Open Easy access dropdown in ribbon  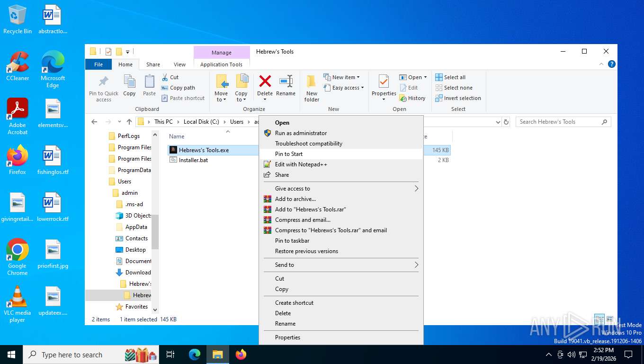[x=344, y=88]
